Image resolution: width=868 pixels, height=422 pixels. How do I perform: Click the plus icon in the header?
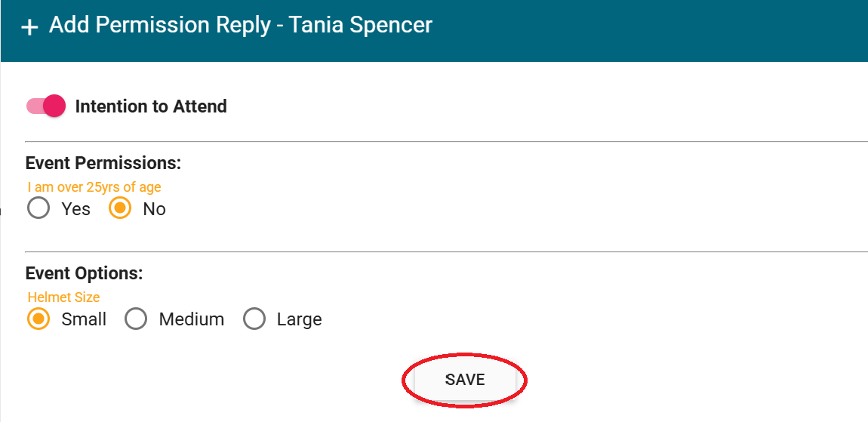pos(29,27)
